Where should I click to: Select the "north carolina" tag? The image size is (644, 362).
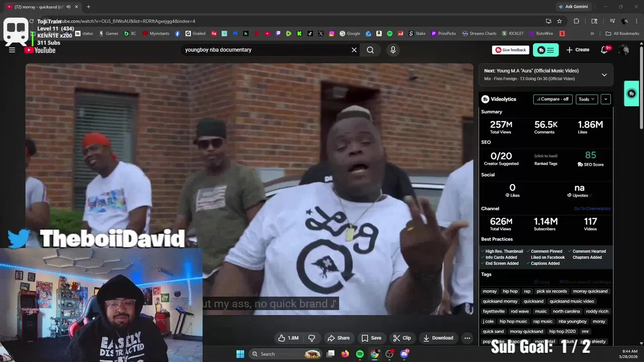(567, 311)
